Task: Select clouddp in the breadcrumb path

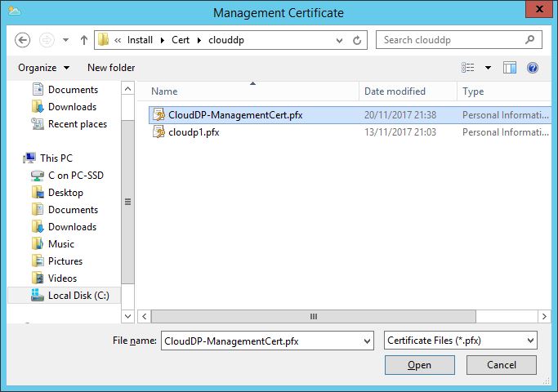Action: 226,40
